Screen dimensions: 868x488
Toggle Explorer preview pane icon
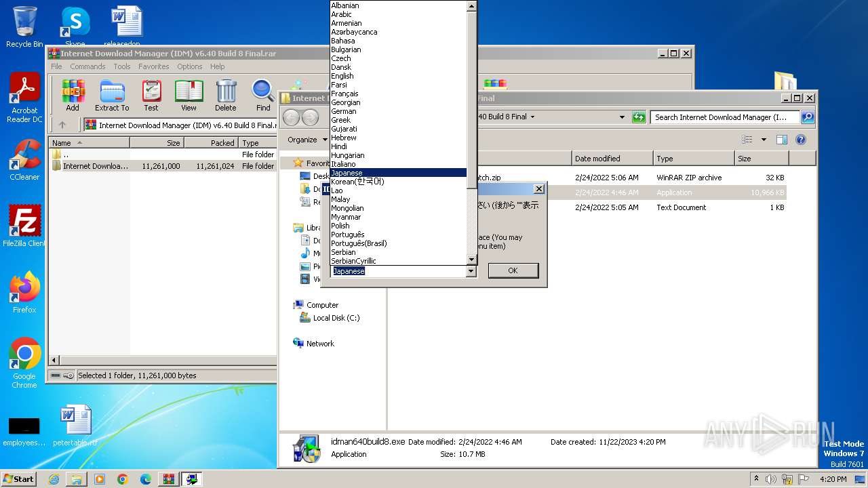(781, 140)
